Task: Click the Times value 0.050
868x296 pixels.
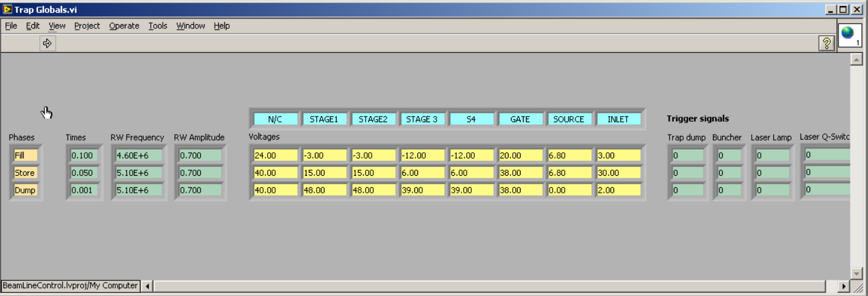Action: click(84, 173)
